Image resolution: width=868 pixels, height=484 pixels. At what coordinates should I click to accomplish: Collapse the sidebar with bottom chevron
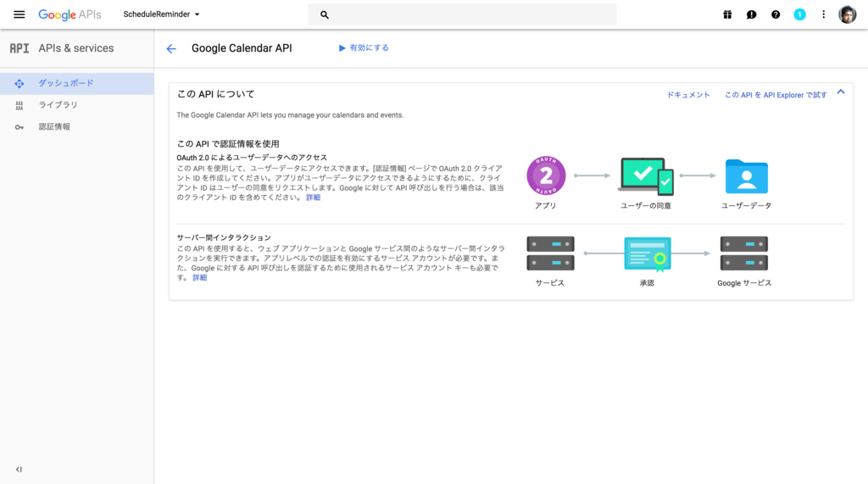pos(19,470)
